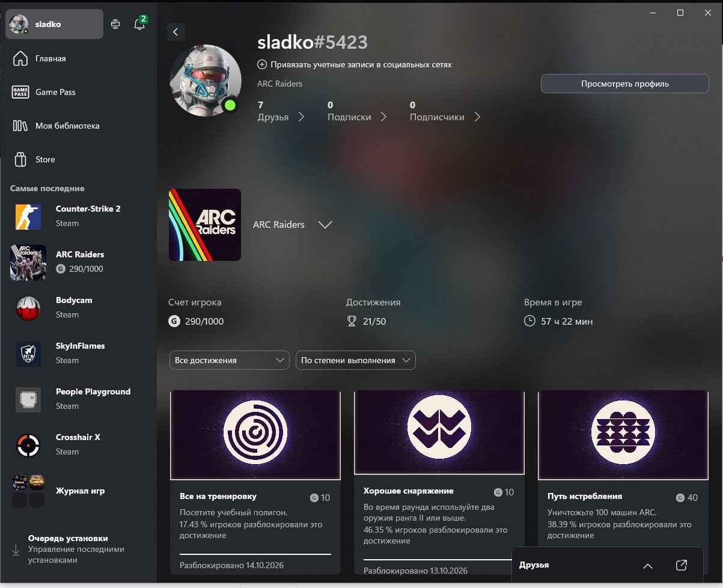
Task: Click the remote play device icon
Action: (x=116, y=24)
